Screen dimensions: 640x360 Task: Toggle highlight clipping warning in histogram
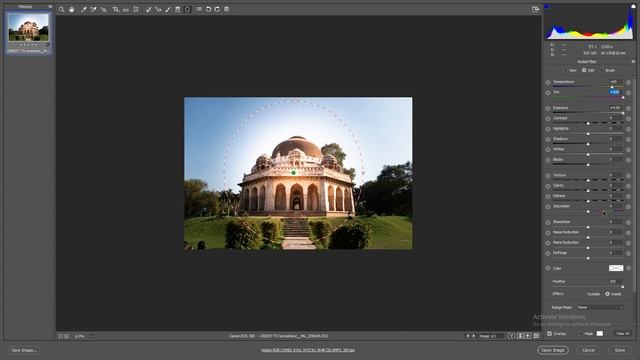[633, 6]
